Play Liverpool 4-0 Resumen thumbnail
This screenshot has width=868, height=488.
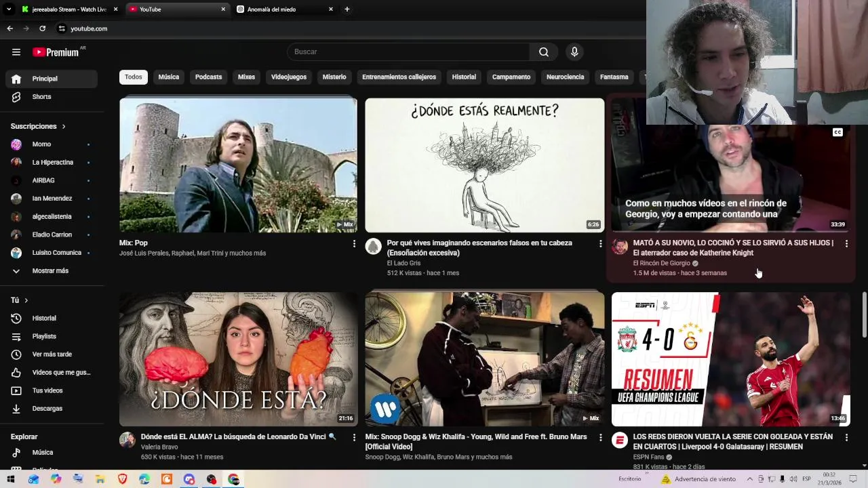point(731,359)
